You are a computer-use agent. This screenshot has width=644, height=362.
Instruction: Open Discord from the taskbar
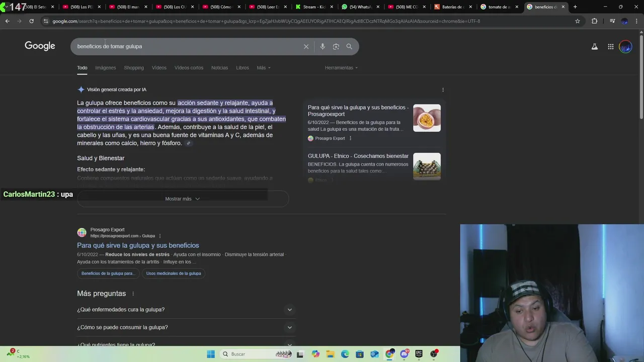click(404, 354)
